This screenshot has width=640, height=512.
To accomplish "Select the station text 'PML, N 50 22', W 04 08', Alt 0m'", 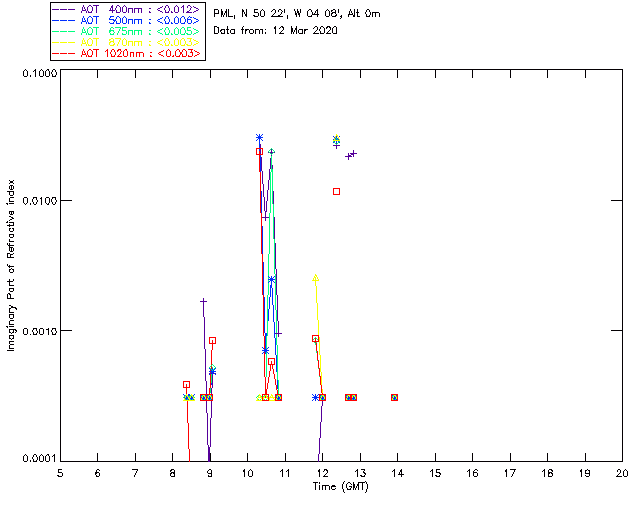I will [297, 14].
